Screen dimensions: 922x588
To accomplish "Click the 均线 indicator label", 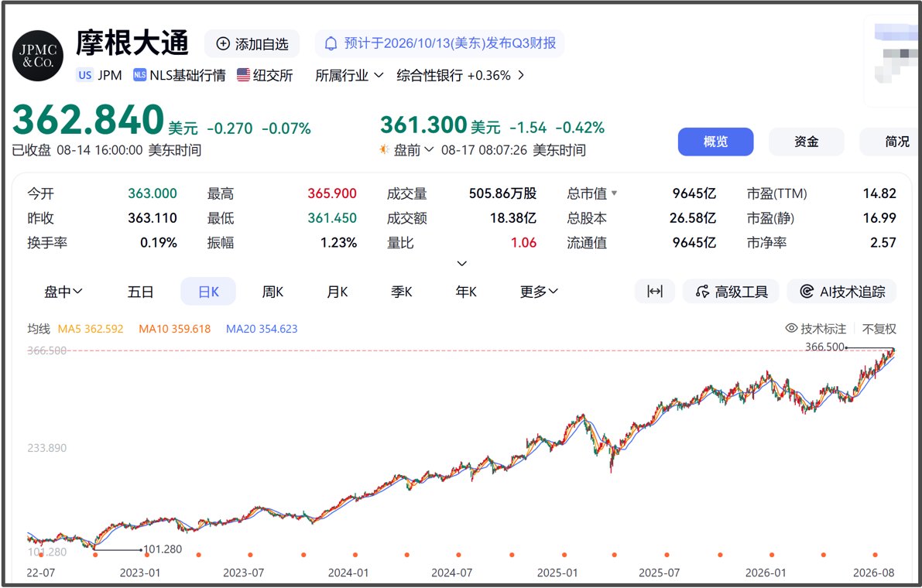I will coord(39,329).
